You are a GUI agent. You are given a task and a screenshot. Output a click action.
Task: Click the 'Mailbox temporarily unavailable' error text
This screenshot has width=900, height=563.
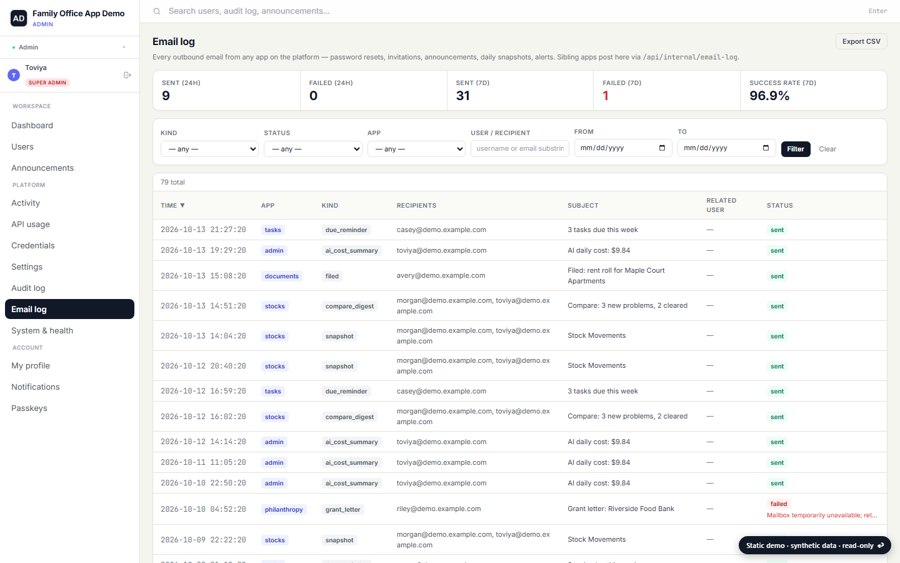(821, 515)
